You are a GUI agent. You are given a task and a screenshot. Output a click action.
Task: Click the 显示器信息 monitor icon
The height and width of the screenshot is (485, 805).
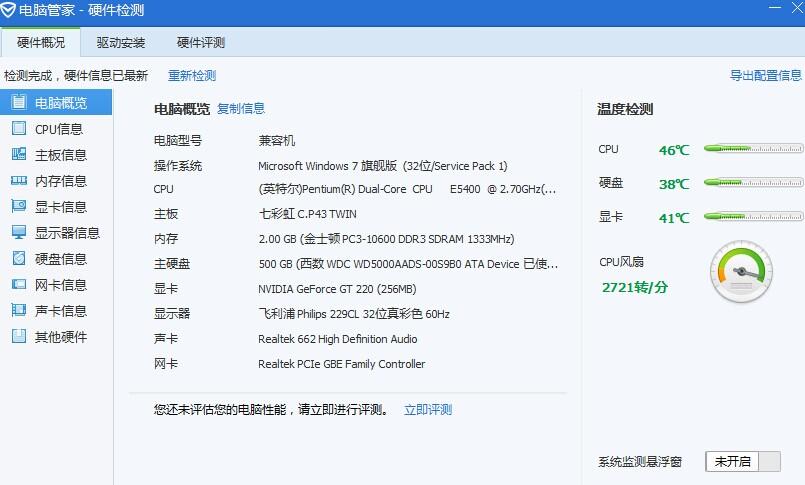[18, 232]
